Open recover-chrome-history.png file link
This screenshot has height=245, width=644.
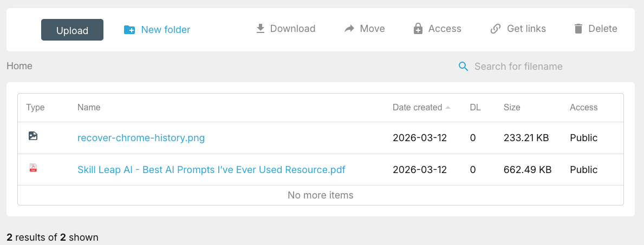(141, 138)
